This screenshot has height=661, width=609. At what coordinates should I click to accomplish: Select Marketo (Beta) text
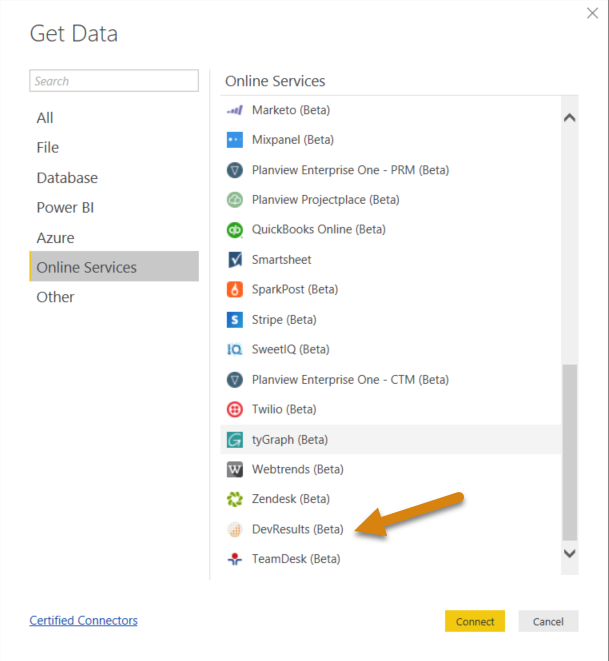pyautogui.click(x=291, y=110)
